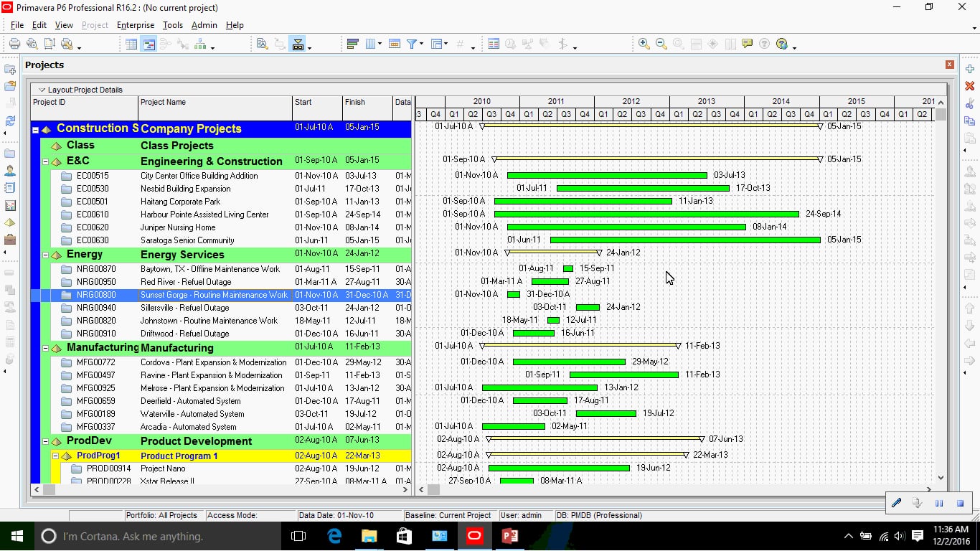Viewport: 980px width, 551px height.
Task: Click the Cut scissors icon
Action: [970, 103]
